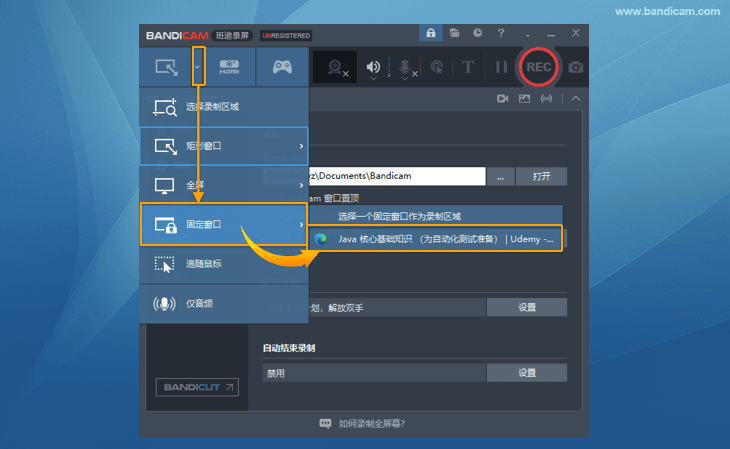This screenshot has width=730, height=449.
Task: Click the pause recording button
Action: 501,67
